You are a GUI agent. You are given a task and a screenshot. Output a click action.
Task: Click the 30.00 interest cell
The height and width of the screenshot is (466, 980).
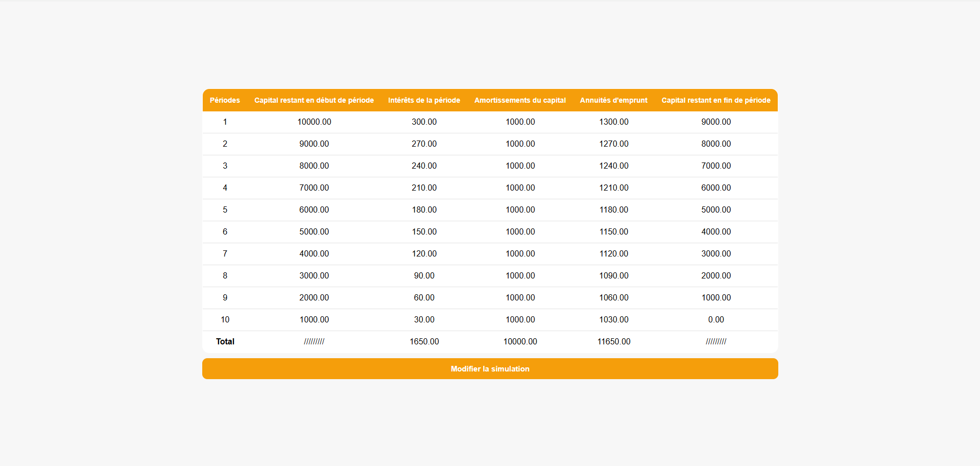pyautogui.click(x=424, y=319)
